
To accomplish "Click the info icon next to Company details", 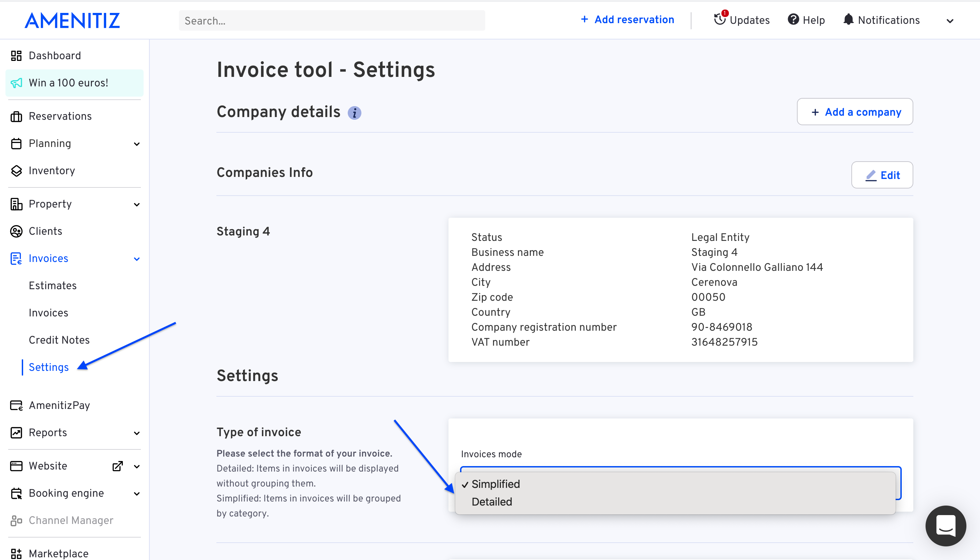I will (354, 113).
